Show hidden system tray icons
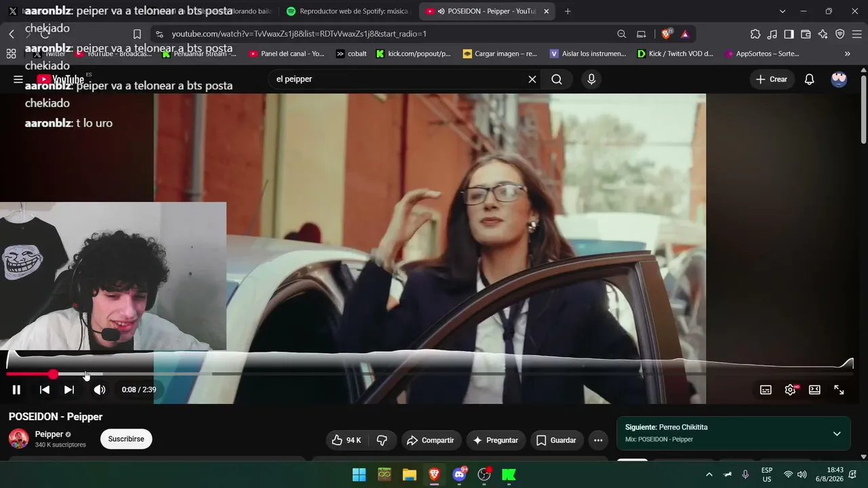Viewport: 868px width, 488px height. [709, 474]
